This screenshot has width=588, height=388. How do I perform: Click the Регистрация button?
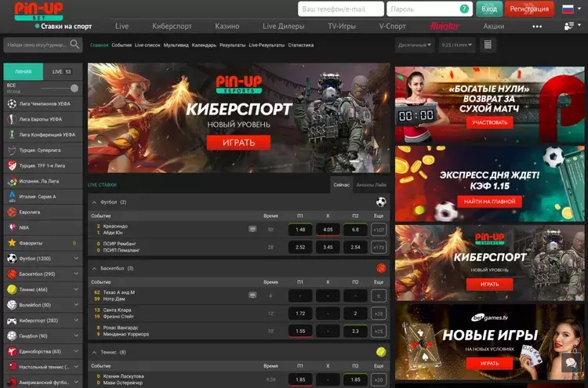(529, 9)
